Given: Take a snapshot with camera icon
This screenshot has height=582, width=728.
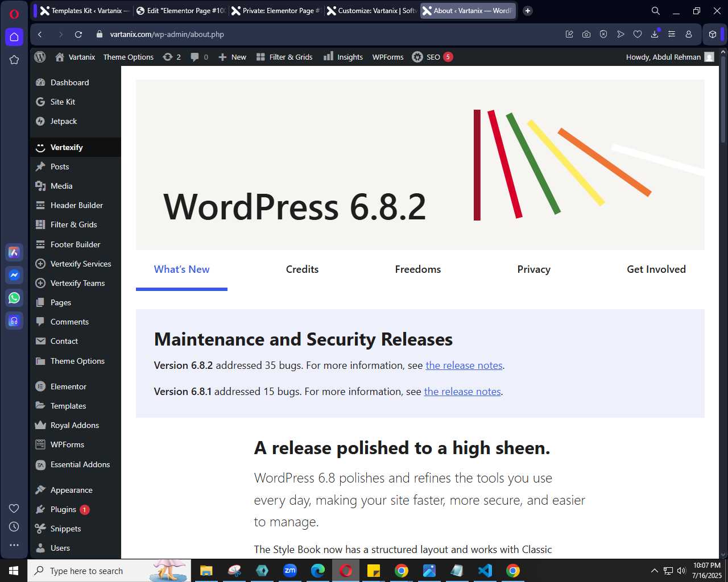Looking at the screenshot, I should pyautogui.click(x=586, y=34).
